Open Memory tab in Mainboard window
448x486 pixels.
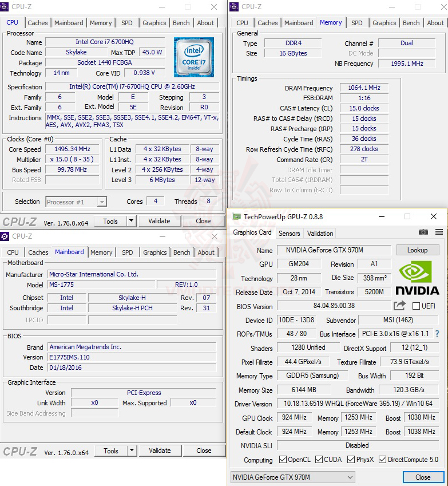tap(101, 252)
